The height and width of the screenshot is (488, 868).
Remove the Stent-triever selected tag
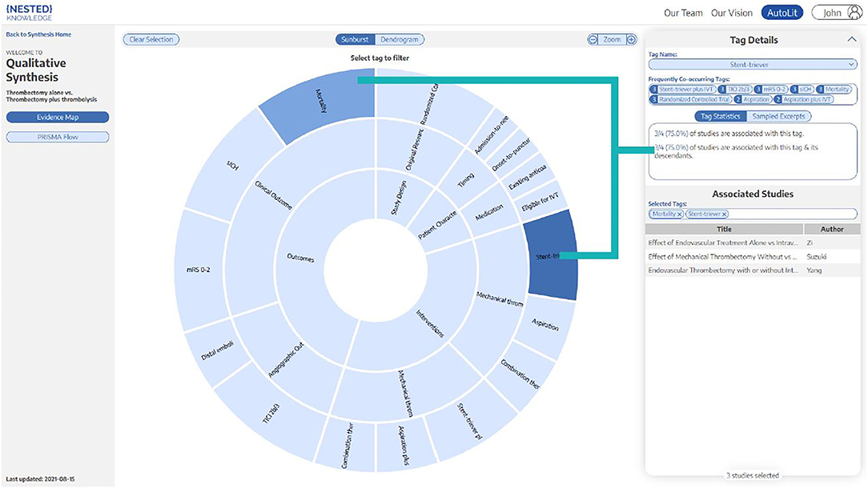tap(725, 214)
